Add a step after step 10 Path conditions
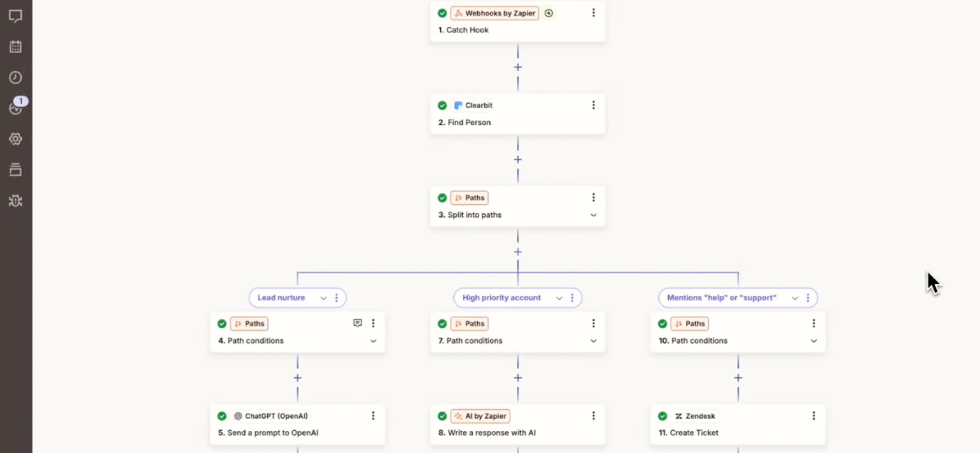The width and height of the screenshot is (980, 453). [738, 378]
